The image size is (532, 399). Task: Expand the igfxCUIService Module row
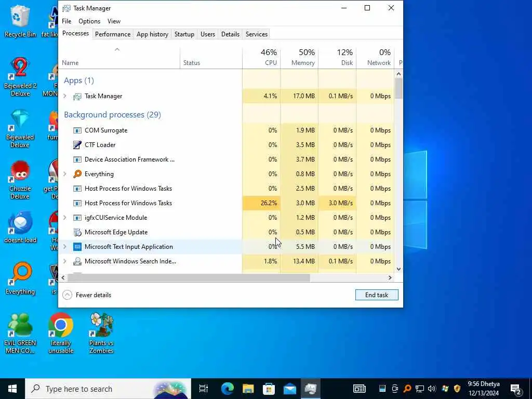pyautogui.click(x=65, y=218)
